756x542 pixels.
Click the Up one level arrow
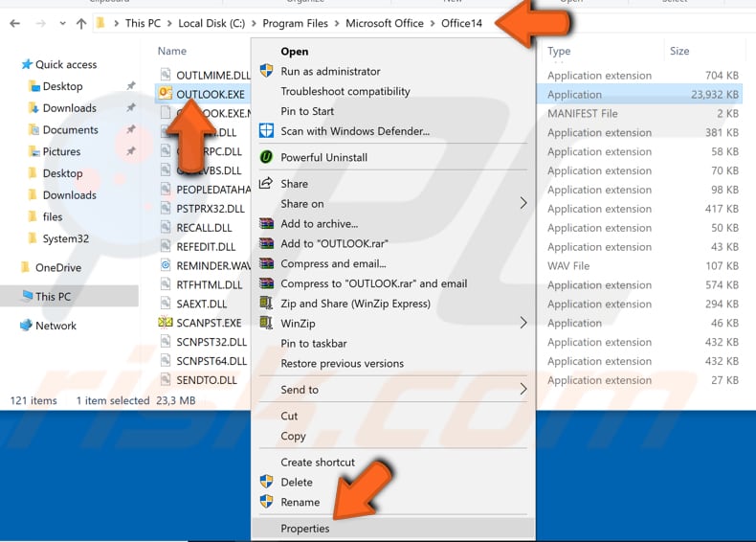pos(81,23)
